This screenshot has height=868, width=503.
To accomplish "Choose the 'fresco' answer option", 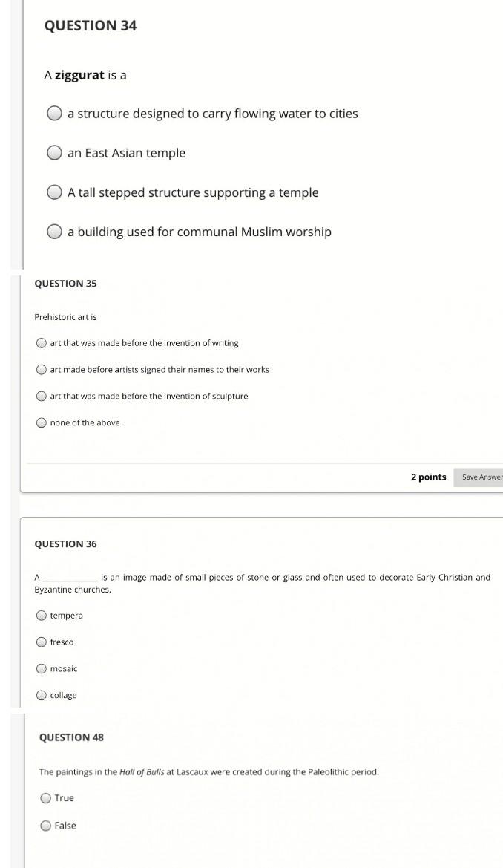I will [x=42, y=642].
